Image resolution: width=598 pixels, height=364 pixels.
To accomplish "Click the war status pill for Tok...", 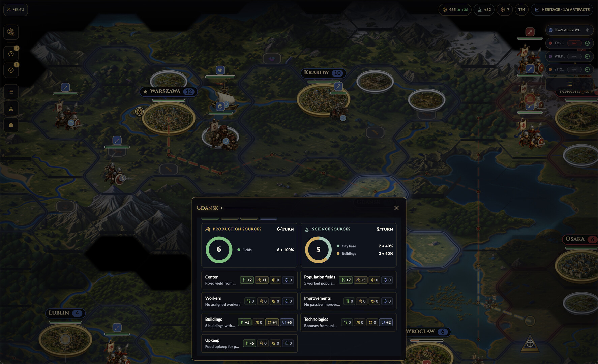I will pyautogui.click(x=574, y=43).
